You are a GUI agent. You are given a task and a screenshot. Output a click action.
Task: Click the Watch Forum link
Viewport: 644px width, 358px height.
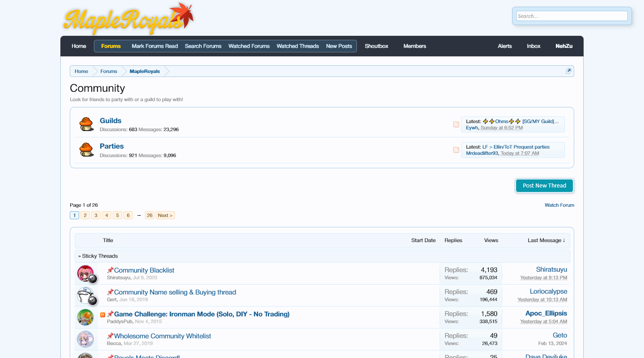click(559, 205)
